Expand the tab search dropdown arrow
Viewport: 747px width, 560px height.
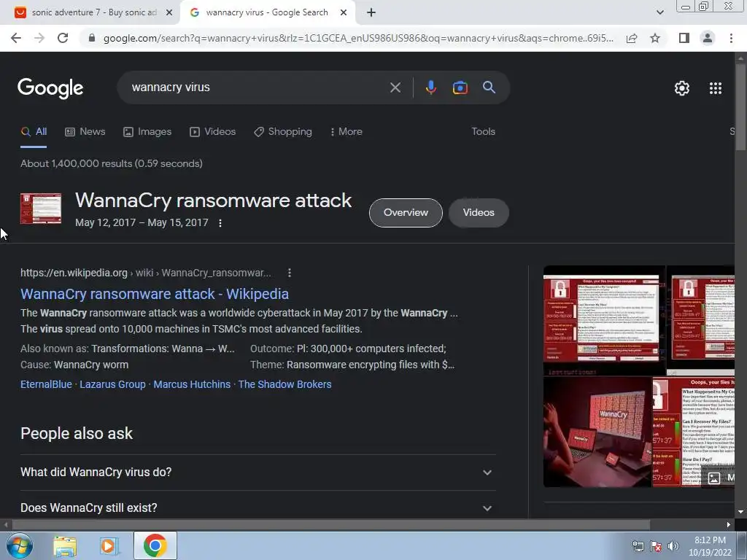[x=659, y=12]
